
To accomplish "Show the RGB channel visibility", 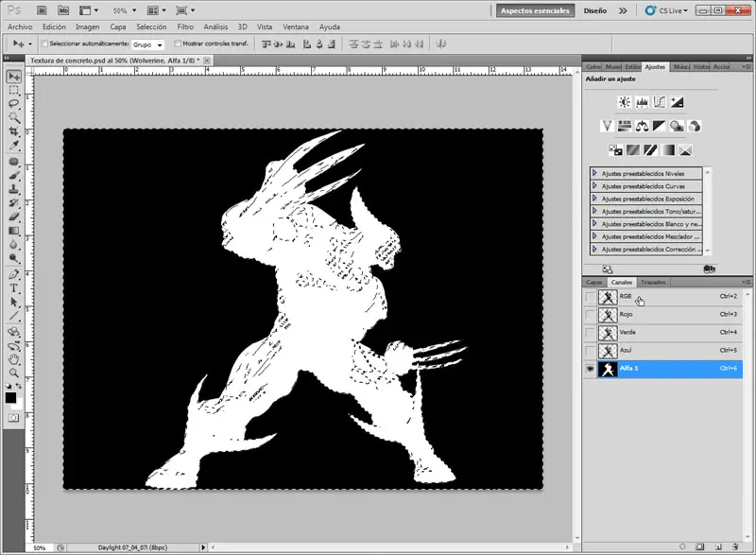I will 590,297.
